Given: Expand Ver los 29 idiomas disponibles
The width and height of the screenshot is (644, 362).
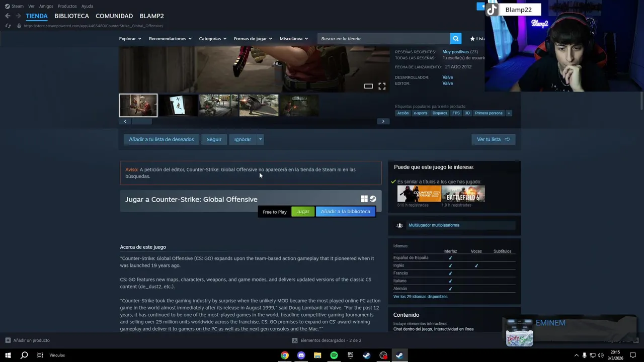Looking at the screenshot, I should tap(420, 297).
